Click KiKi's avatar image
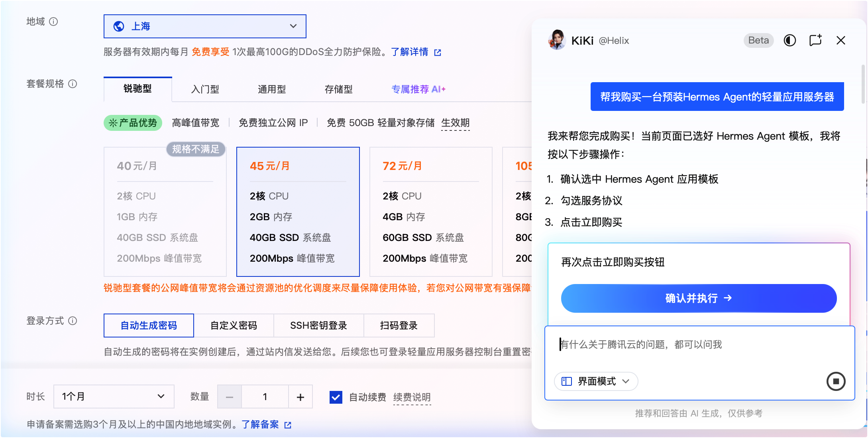Image resolution: width=868 pixels, height=438 pixels. 558,40
